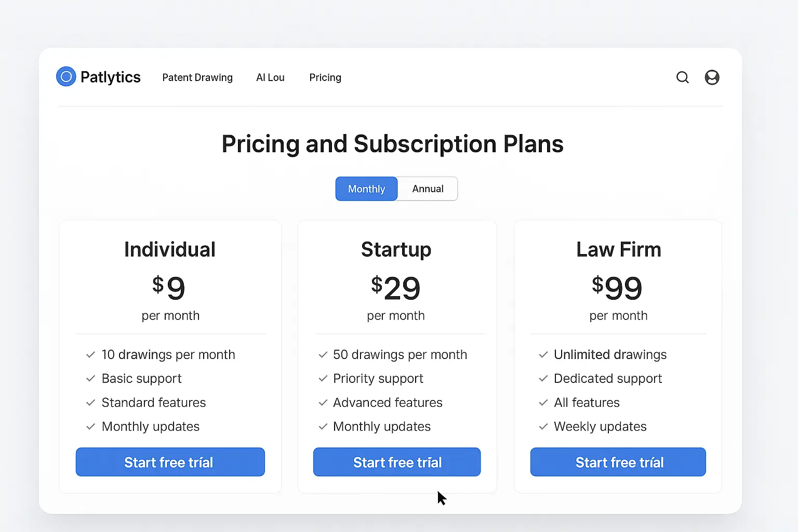
Task: Open search with the magnifier icon
Action: [683, 77]
